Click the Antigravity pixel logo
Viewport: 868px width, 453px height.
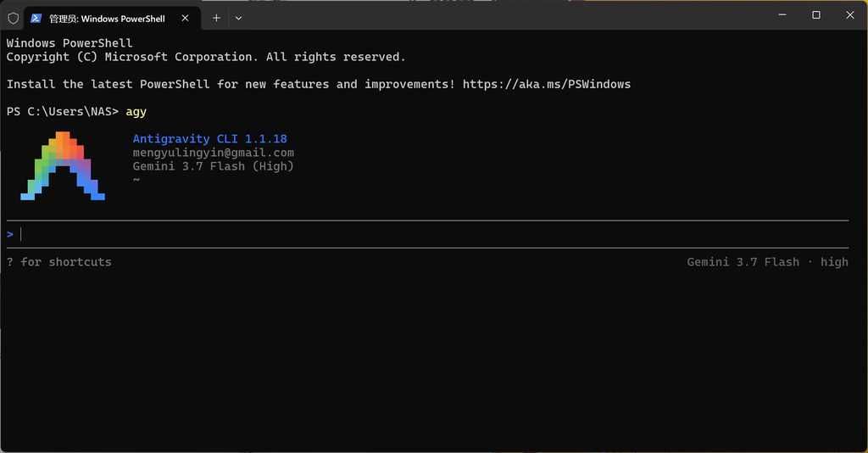point(63,165)
